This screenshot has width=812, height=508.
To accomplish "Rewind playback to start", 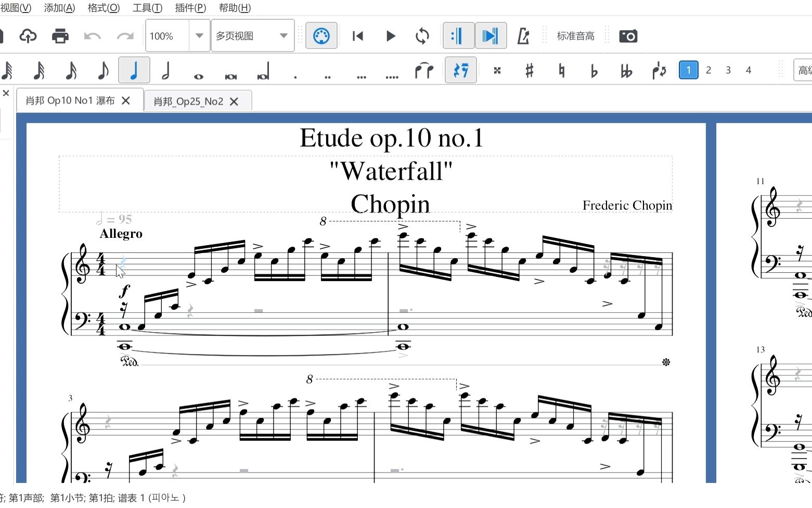I will tap(358, 36).
